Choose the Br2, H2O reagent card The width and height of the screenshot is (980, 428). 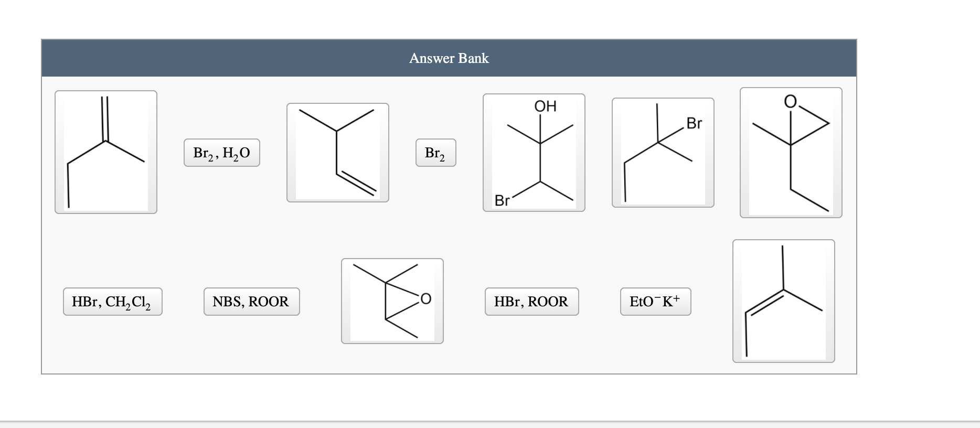click(x=222, y=153)
